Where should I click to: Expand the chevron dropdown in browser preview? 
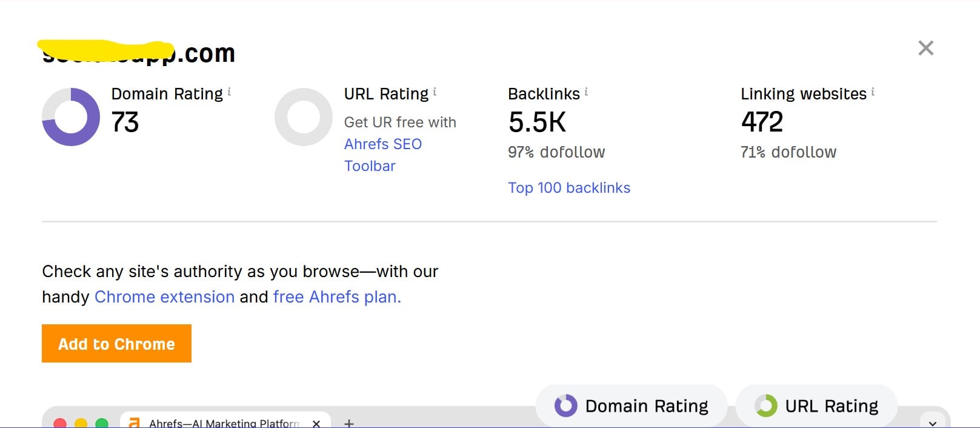(x=932, y=423)
